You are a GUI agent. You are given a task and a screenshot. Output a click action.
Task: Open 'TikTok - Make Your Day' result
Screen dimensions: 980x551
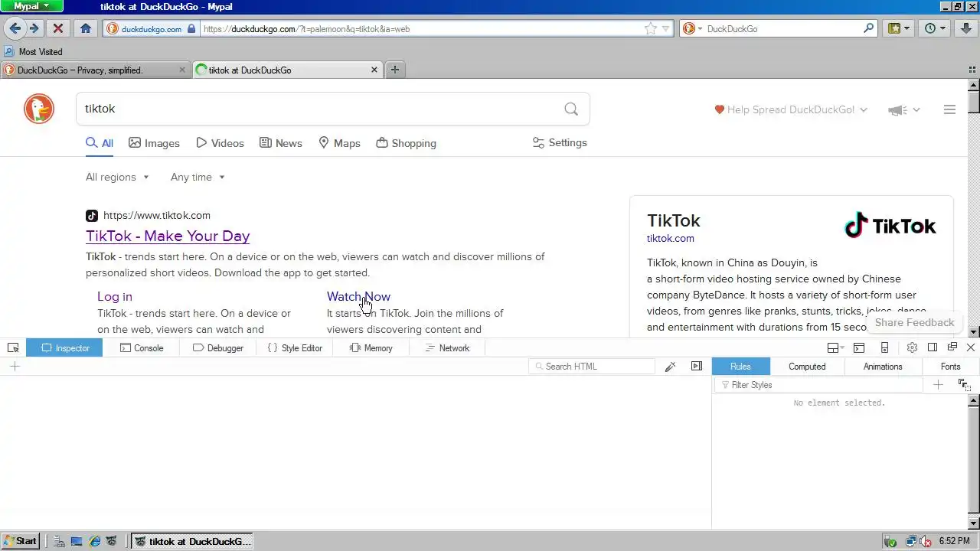tap(168, 236)
